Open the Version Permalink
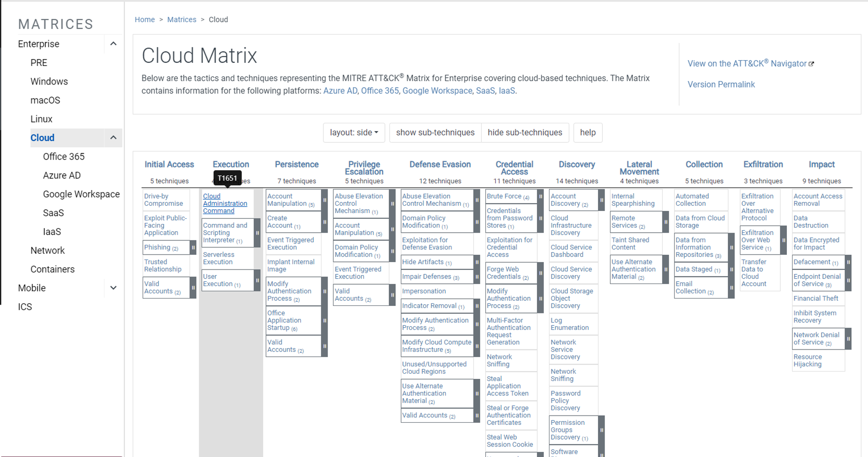The width and height of the screenshot is (868, 457). click(x=721, y=84)
